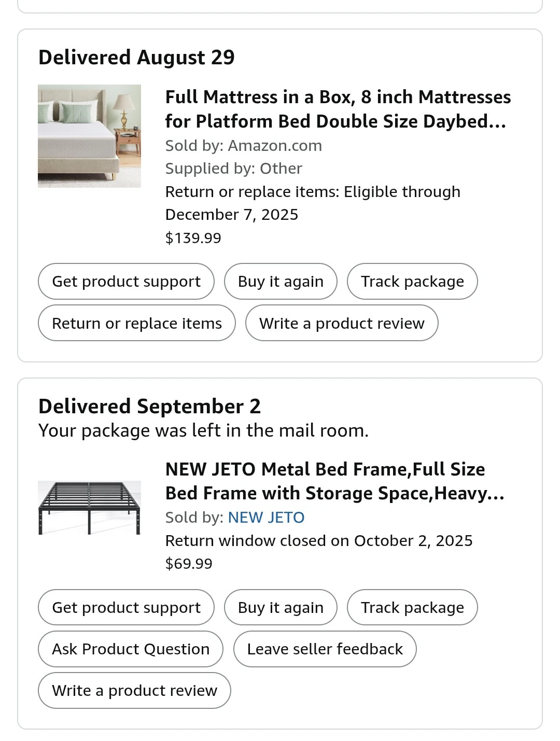
Task: Click the $69.99 bed frame price
Action: (x=189, y=564)
